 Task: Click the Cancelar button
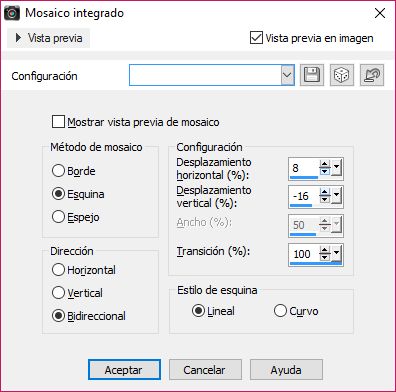[205, 370]
